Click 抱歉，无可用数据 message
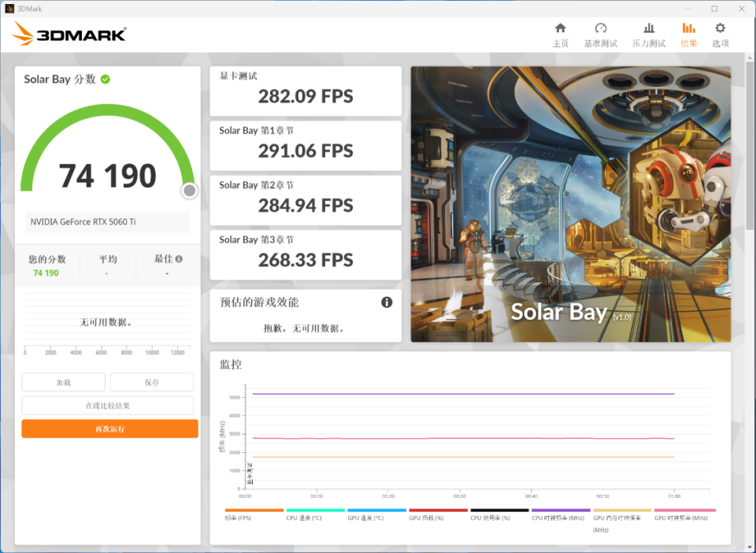The height and width of the screenshot is (553, 756). (x=304, y=328)
